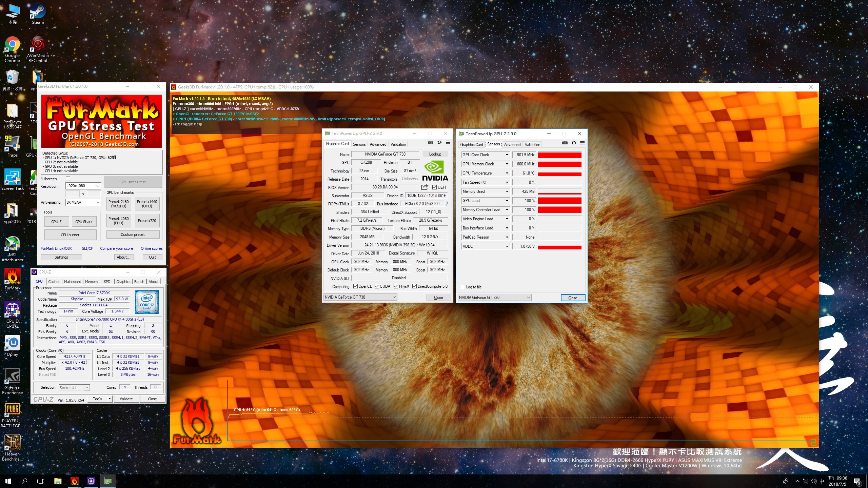Screen dimensions: 868x488
Task: Open the PUBG Battlegrounds desktop icon
Action: 12,415
